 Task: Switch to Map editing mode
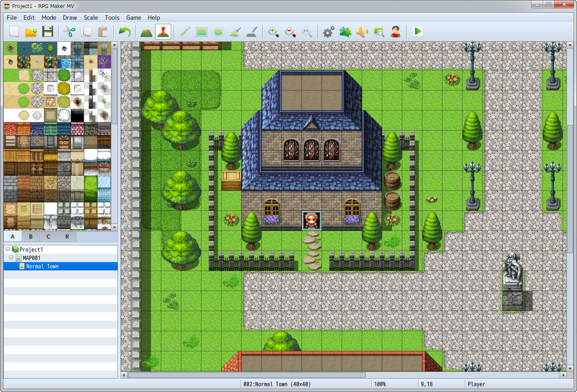point(146,32)
